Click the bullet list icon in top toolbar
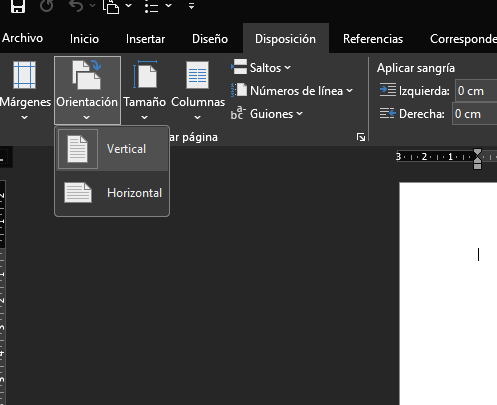The image size is (497, 405). pyautogui.click(x=152, y=6)
